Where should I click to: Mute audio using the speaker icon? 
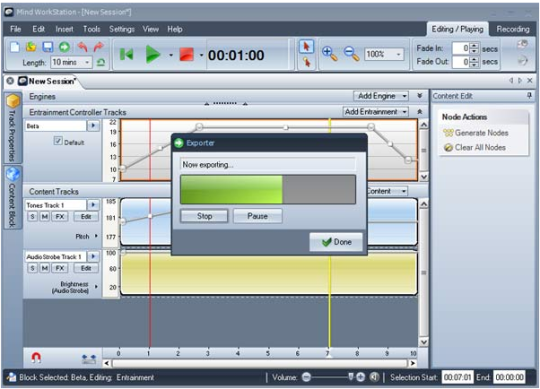pyautogui.click(x=374, y=377)
